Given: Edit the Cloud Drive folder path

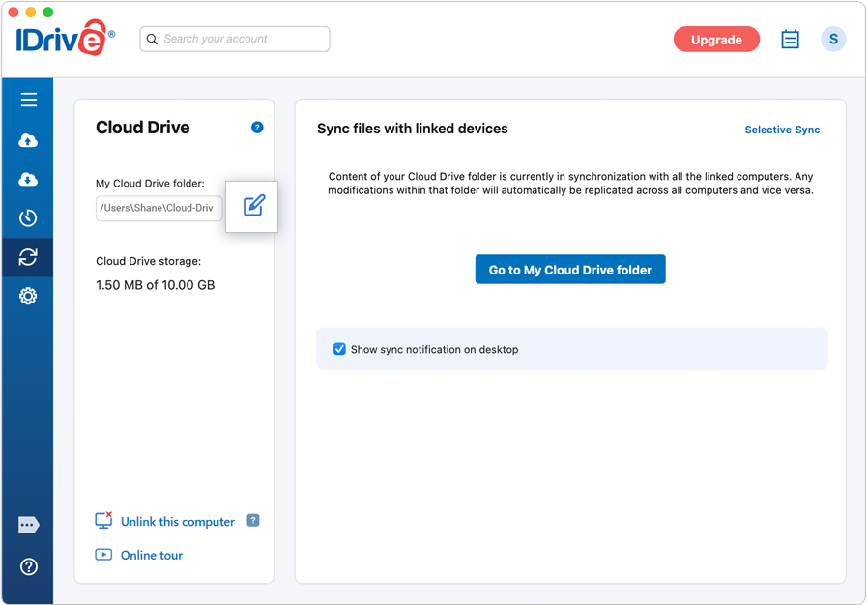Looking at the screenshot, I should [x=254, y=205].
